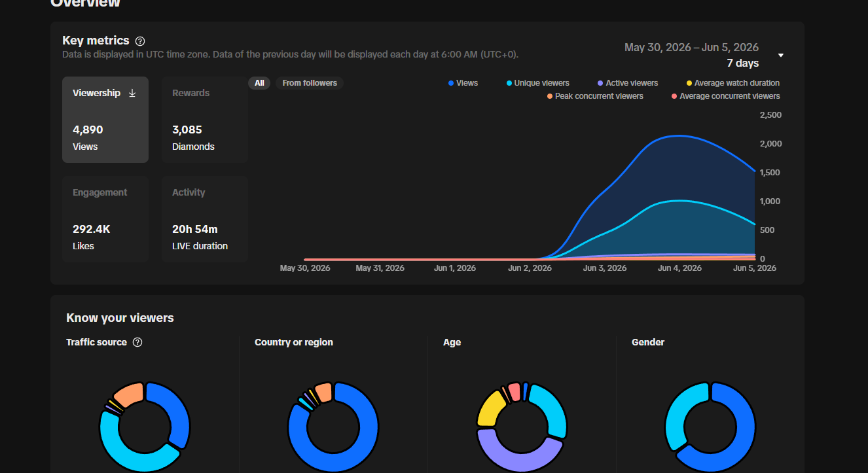Click the Age donut chart

pos(522,427)
